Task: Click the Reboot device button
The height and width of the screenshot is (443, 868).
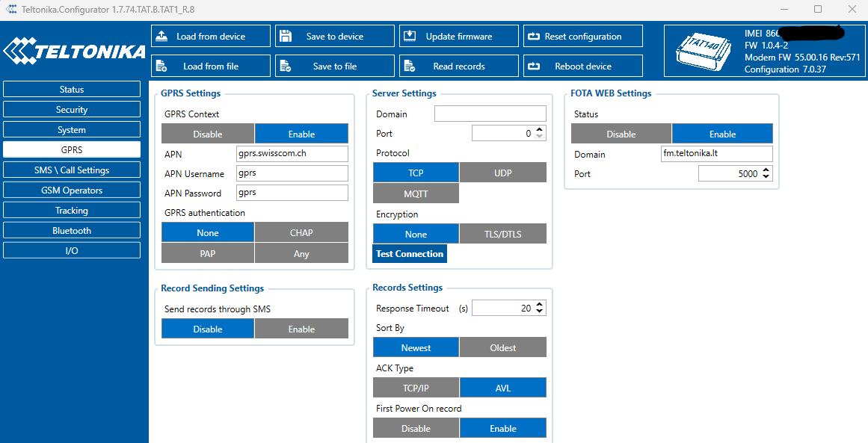Action: click(583, 66)
